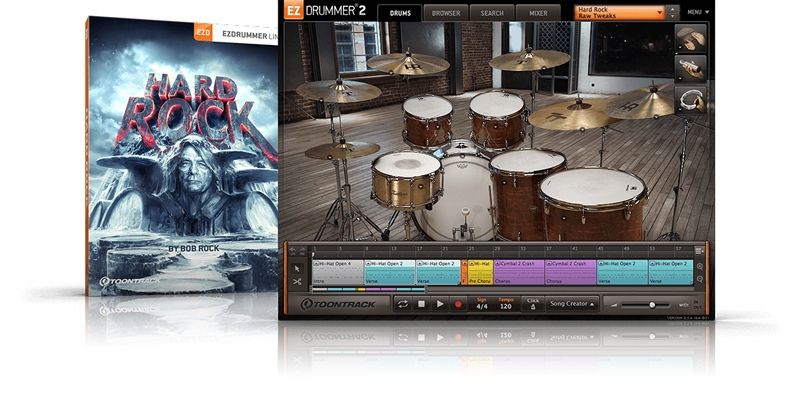Switch to the Mixer tab

[538, 13]
